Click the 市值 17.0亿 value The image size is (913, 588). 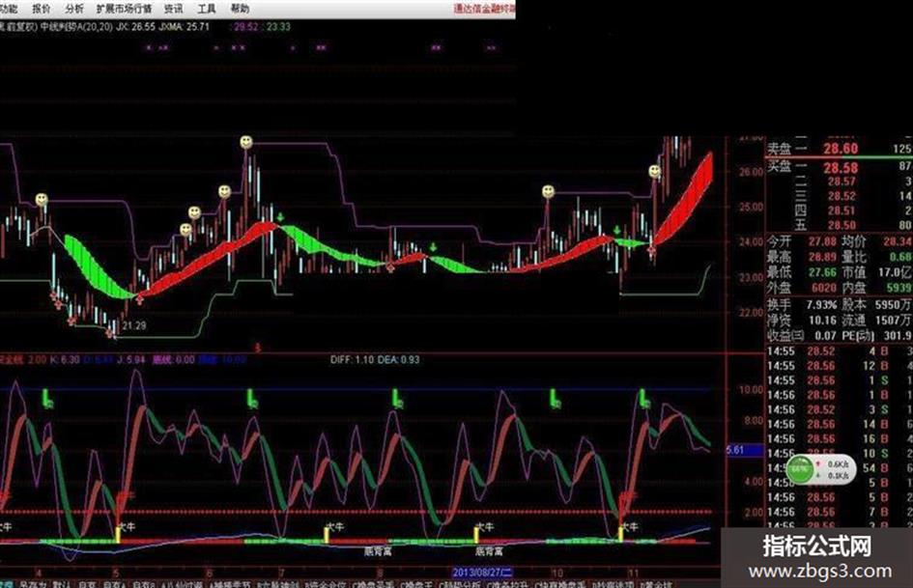[x=895, y=272]
